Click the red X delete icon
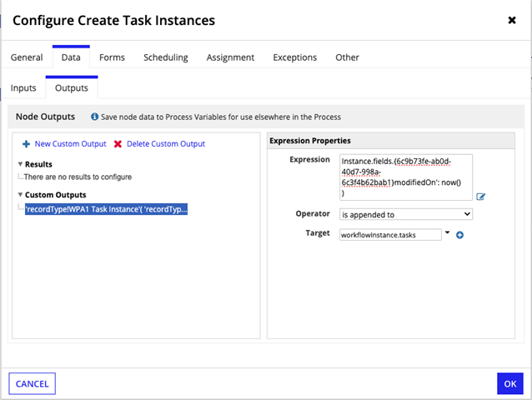 118,144
